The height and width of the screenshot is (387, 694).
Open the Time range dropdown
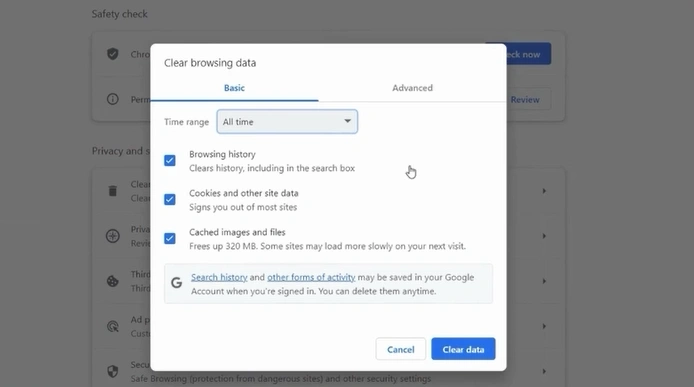(287, 122)
